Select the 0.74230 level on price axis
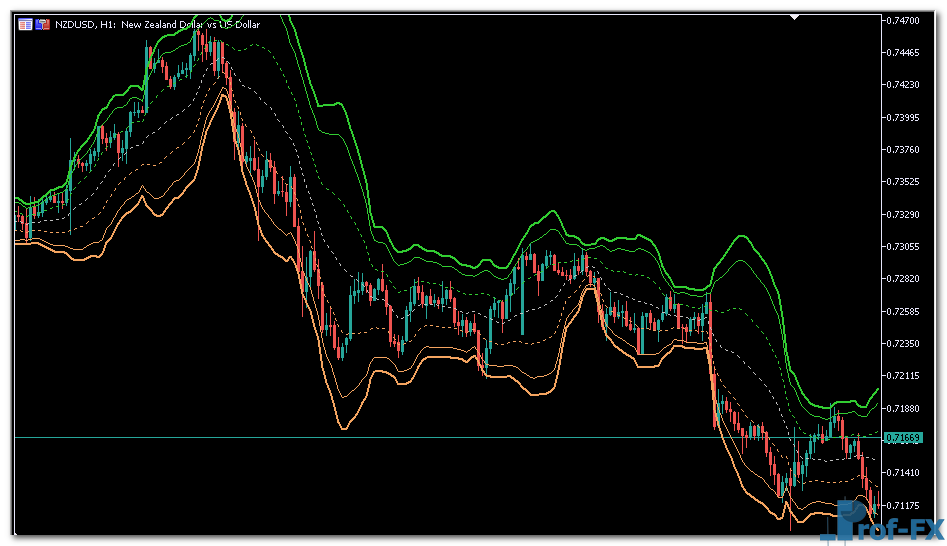The image size is (947, 546). tap(904, 85)
